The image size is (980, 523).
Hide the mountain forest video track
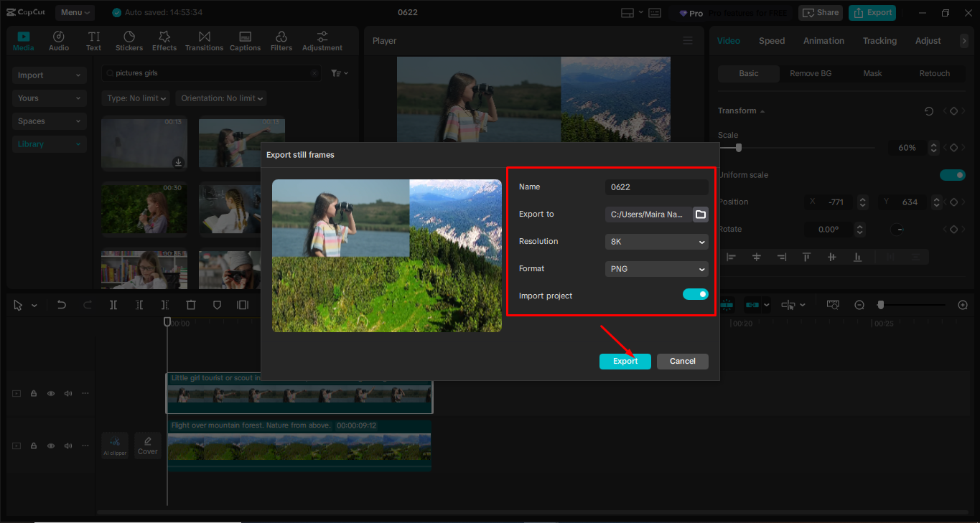point(50,445)
